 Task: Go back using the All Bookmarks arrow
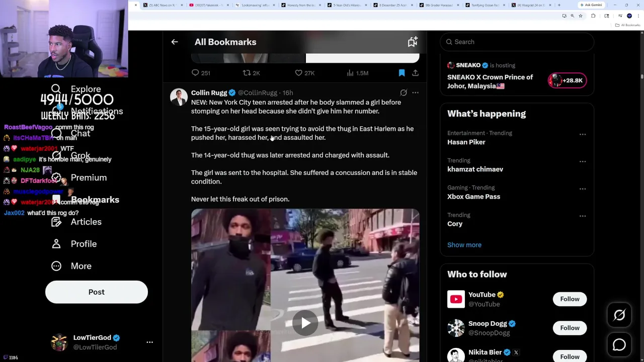pos(175,42)
